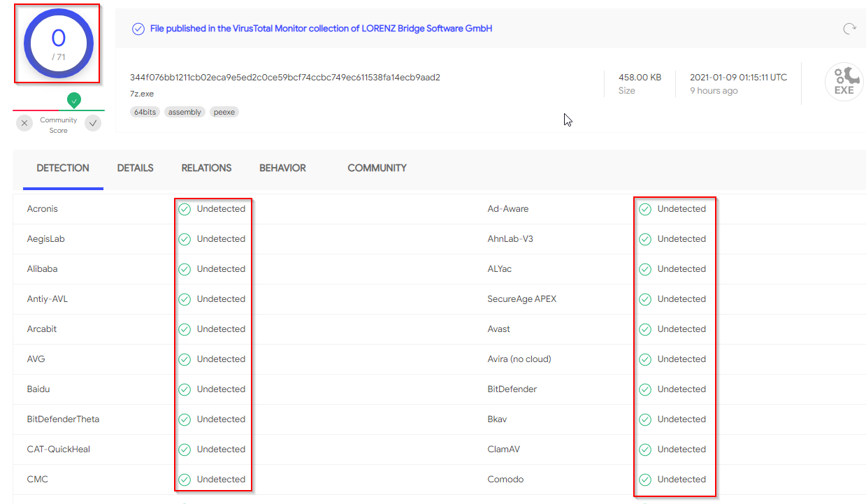
Task: Click the Undetected check icon for Arcabit
Action: point(185,329)
